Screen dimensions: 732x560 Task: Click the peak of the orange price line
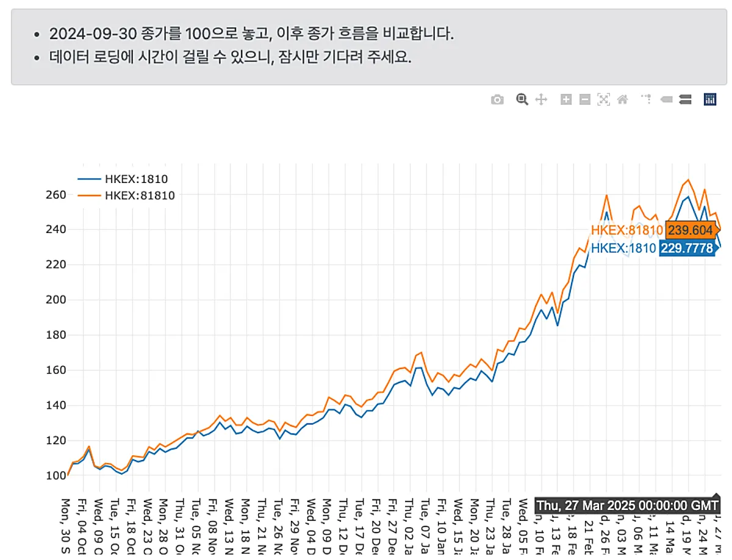coord(688,179)
